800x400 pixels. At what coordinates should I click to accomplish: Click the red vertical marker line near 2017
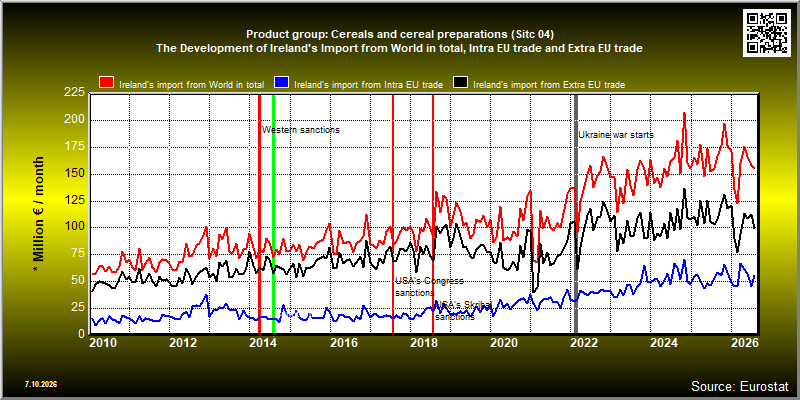pyautogui.click(x=393, y=214)
